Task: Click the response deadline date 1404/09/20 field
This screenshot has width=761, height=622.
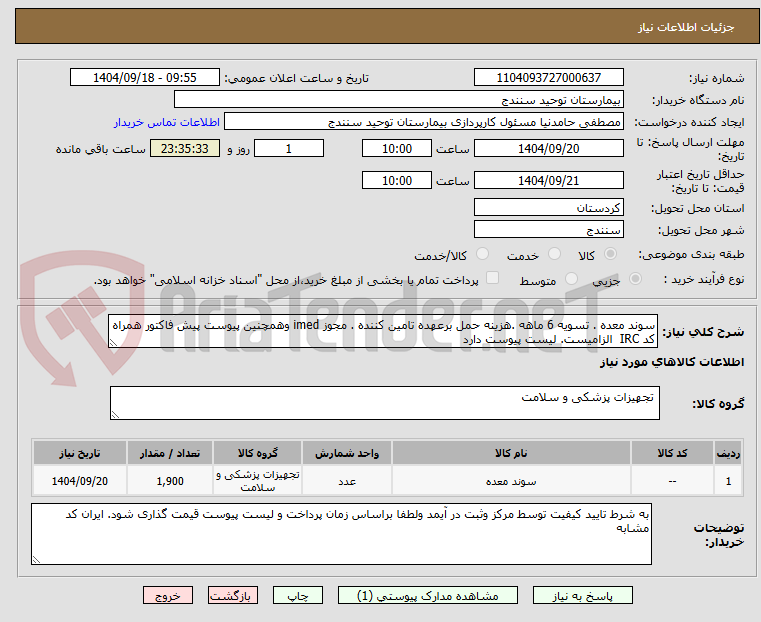Action: [548, 148]
